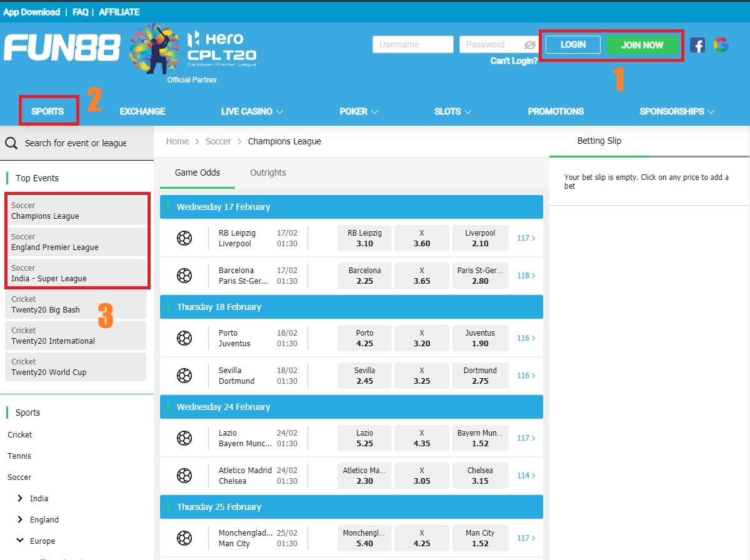Click the Hero CPL T20 partner logo
Screen dimensions: 750x560
(192, 49)
